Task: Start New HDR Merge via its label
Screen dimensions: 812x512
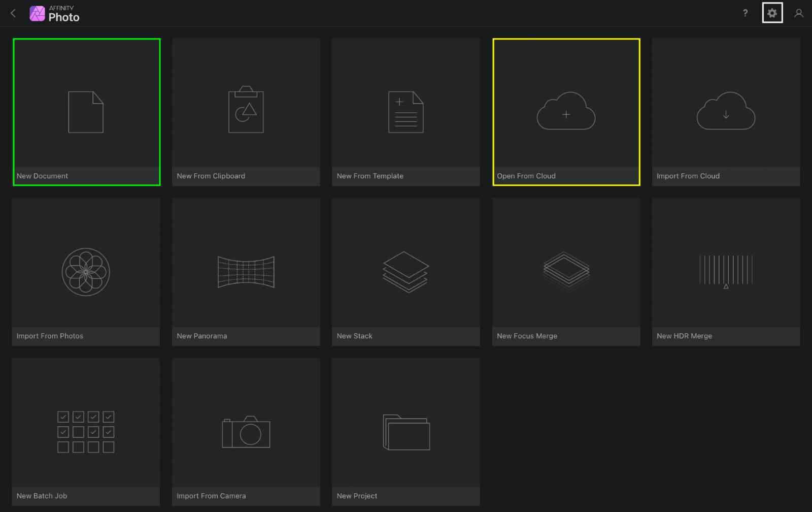Action: pos(684,336)
